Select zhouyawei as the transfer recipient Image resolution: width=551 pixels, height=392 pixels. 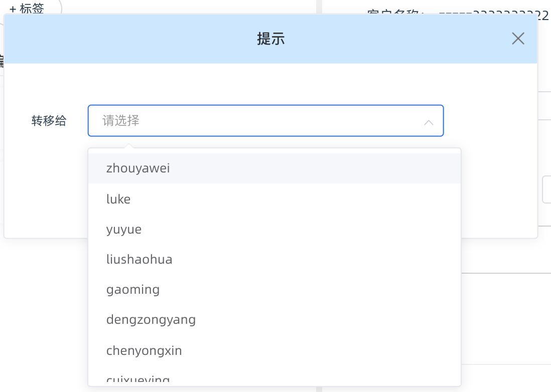(x=139, y=168)
